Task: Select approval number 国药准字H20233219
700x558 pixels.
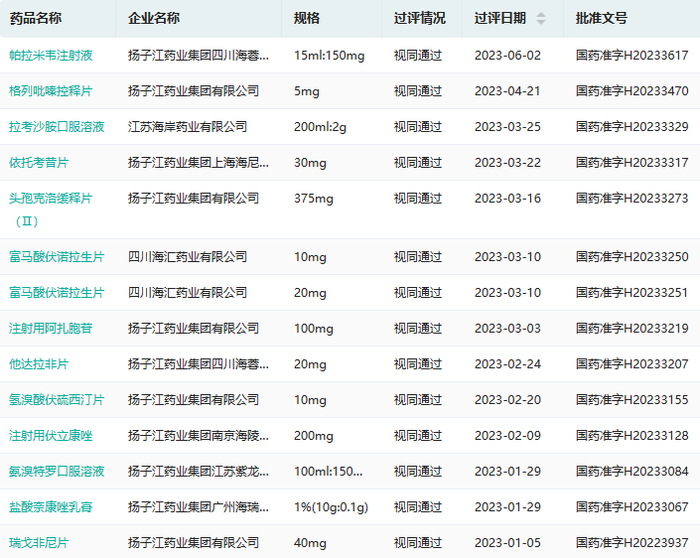Action: [632, 328]
